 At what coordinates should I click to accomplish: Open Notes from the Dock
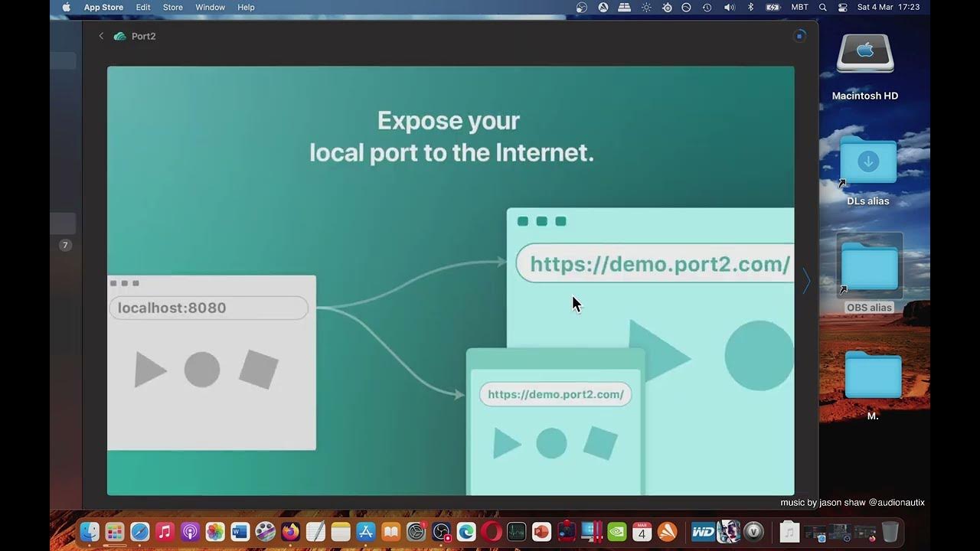341,531
